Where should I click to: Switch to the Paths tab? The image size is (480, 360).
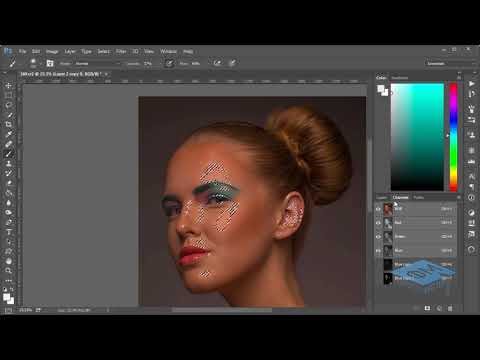tap(418, 197)
